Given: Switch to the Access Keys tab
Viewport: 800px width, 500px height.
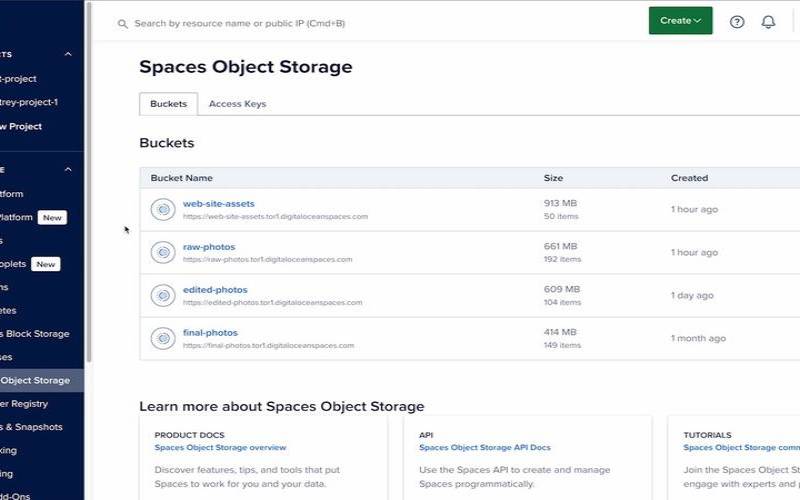Looking at the screenshot, I should click(x=237, y=104).
